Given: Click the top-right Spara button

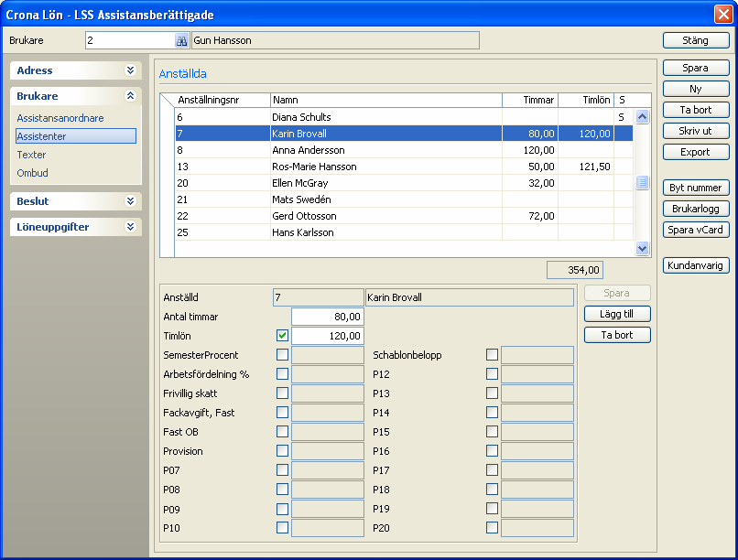Looking at the screenshot, I should click(x=696, y=68).
